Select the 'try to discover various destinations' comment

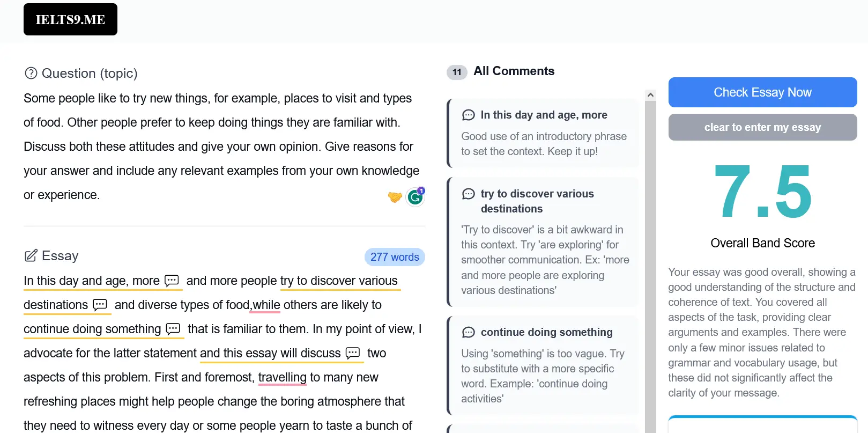[x=543, y=241]
